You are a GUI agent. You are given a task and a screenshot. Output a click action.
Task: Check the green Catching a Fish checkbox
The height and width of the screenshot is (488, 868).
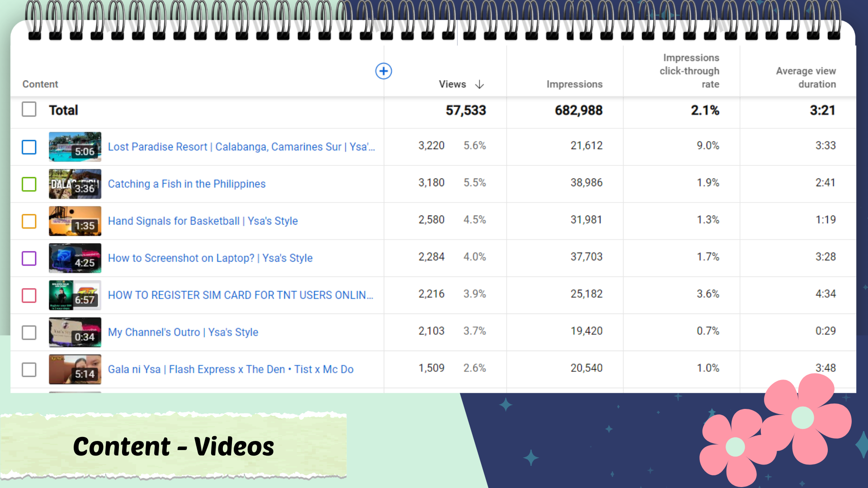click(x=29, y=184)
